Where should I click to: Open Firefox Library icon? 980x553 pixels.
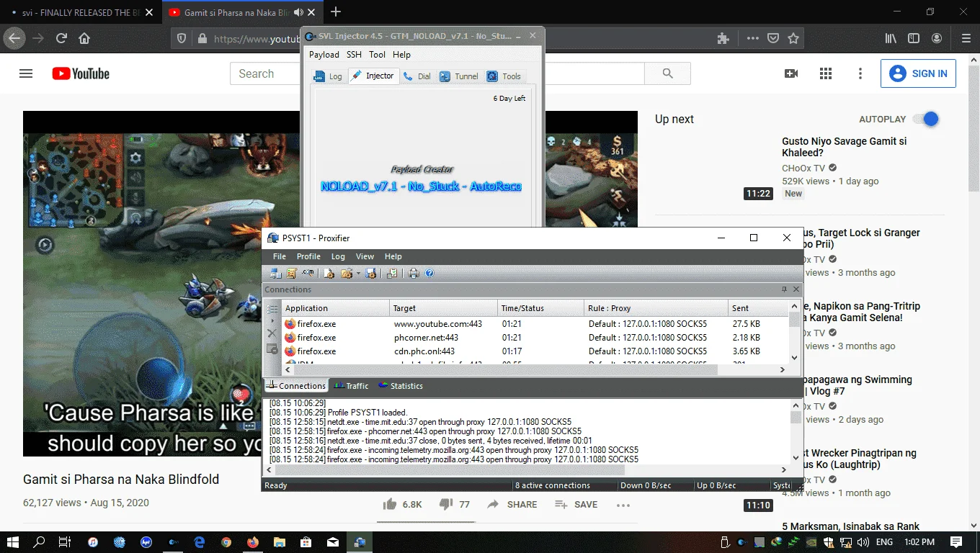(891, 38)
